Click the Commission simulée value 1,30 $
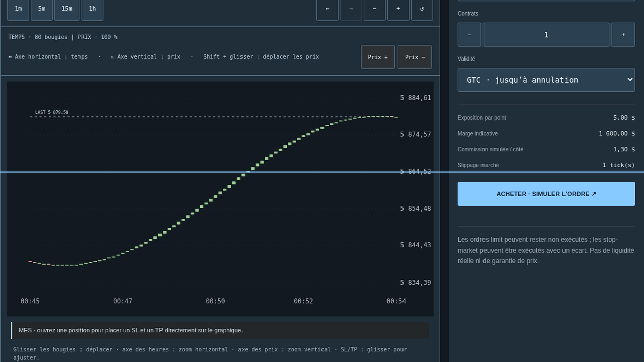The height and width of the screenshot is (362, 644). (624, 149)
